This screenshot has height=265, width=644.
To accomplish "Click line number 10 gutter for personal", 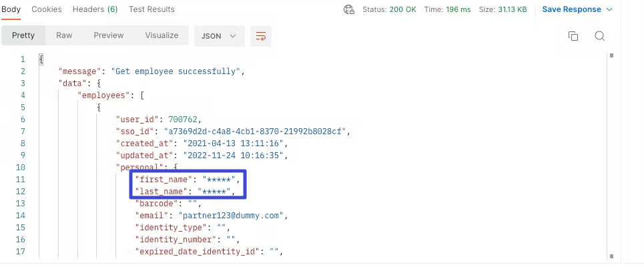I will pos(21,168).
